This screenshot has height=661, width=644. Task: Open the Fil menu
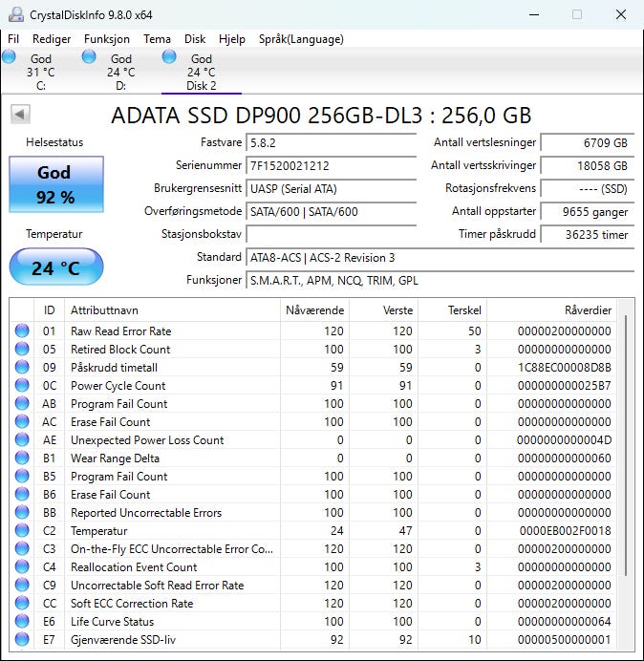pos(13,39)
